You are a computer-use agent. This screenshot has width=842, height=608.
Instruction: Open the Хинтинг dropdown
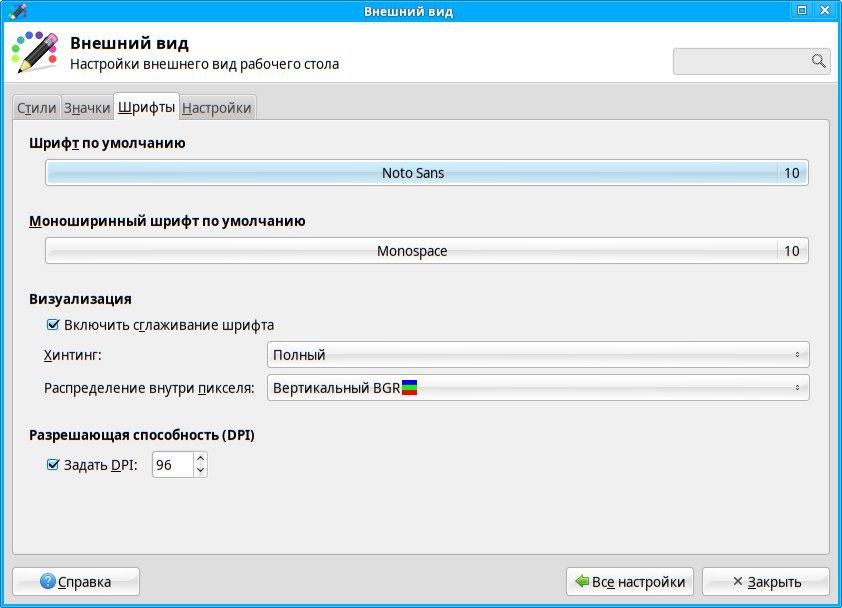pos(538,354)
